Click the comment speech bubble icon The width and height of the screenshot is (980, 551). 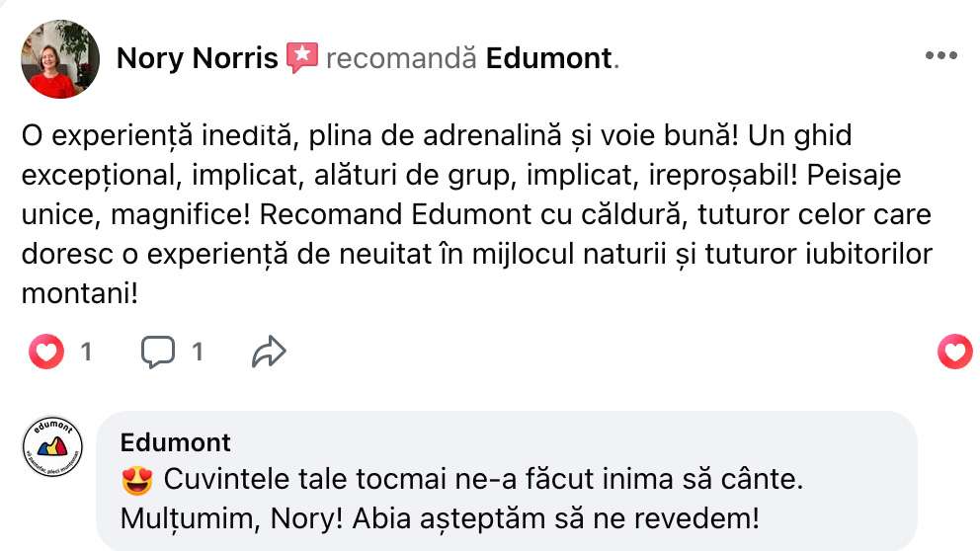pos(157,351)
